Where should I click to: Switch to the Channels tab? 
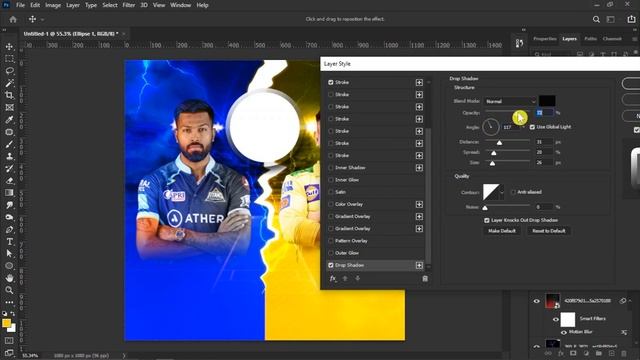pyautogui.click(x=612, y=39)
